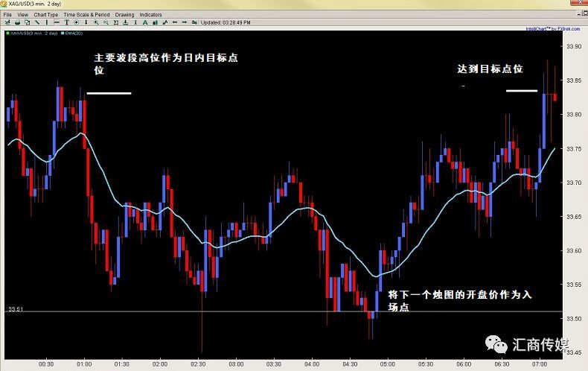
Task: Click the 33.90 price axis label
Action: (x=574, y=46)
